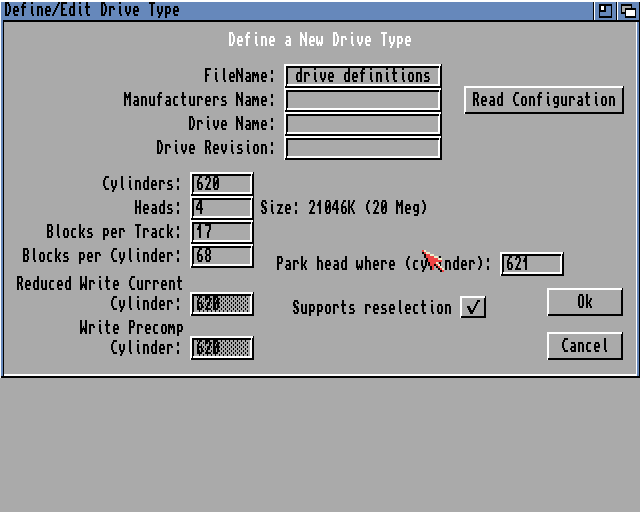Click the Size 21046K readout text
The image size is (640, 512).
coord(343,208)
